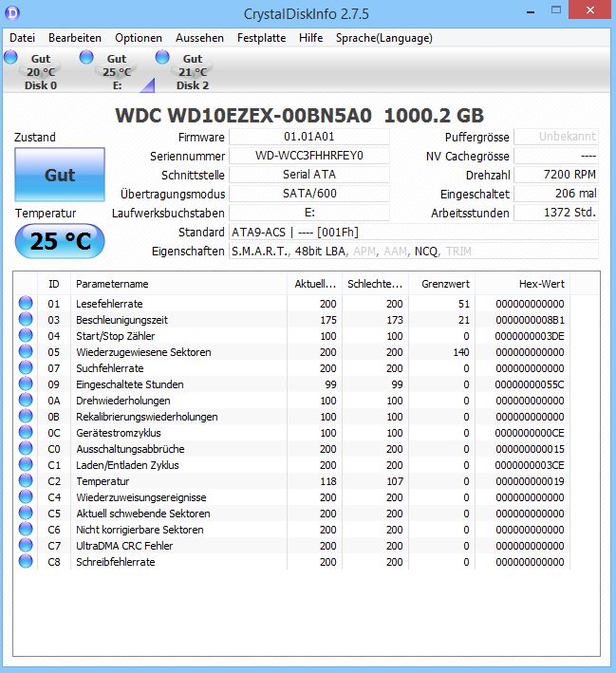Screen dimensions: 616x673
Task: Click hex value 00000000055C
Action: (x=530, y=384)
